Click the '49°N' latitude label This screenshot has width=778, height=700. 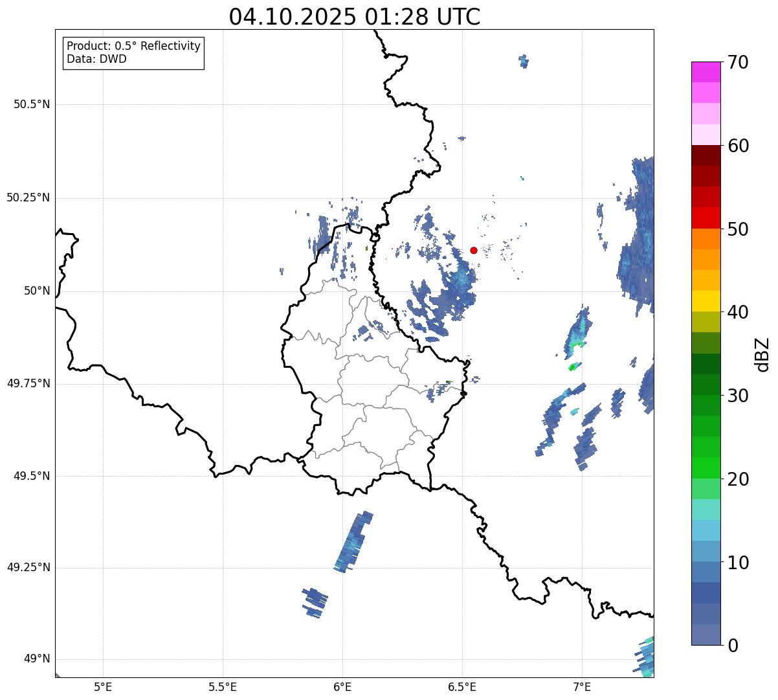(x=37, y=659)
